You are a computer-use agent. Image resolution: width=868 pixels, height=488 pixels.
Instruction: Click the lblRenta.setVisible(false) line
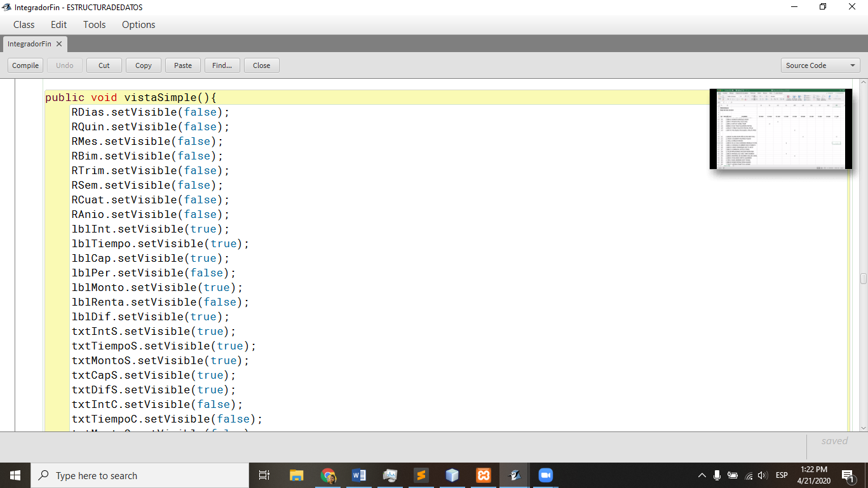tap(161, 302)
